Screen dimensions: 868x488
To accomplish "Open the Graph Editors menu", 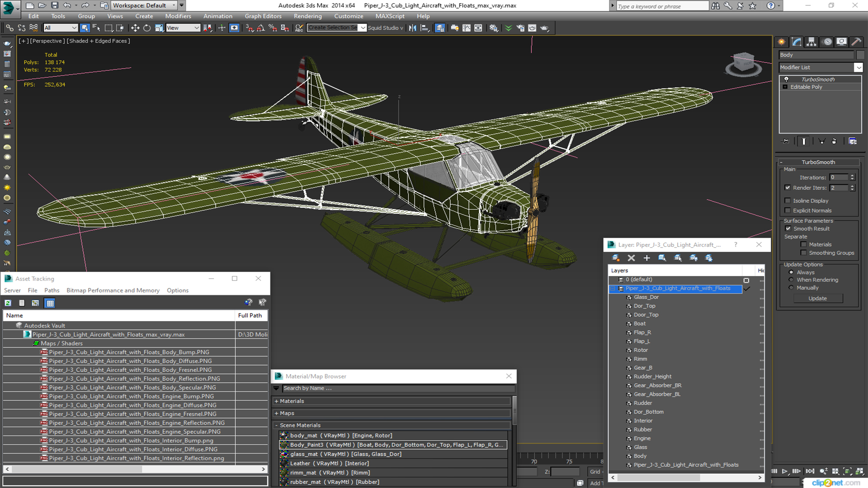I will [x=263, y=16].
